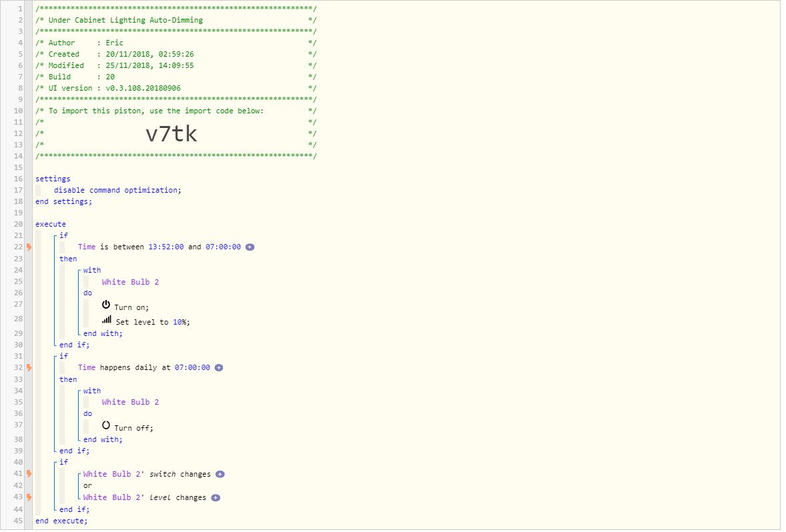The width and height of the screenshot is (786, 532).
Task: Click 'end settings;' on line 18
Action: tap(63, 202)
